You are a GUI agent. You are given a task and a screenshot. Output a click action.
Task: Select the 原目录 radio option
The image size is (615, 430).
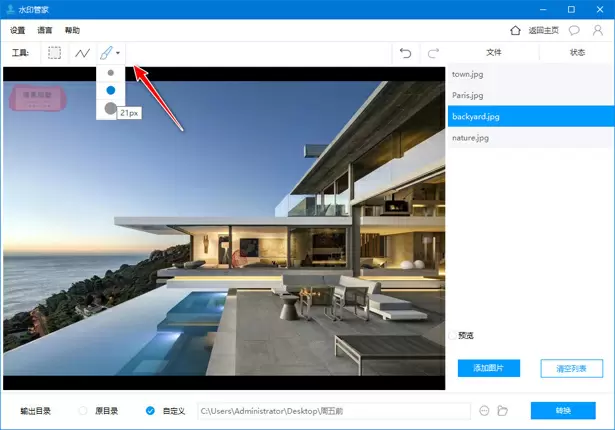[x=83, y=411]
